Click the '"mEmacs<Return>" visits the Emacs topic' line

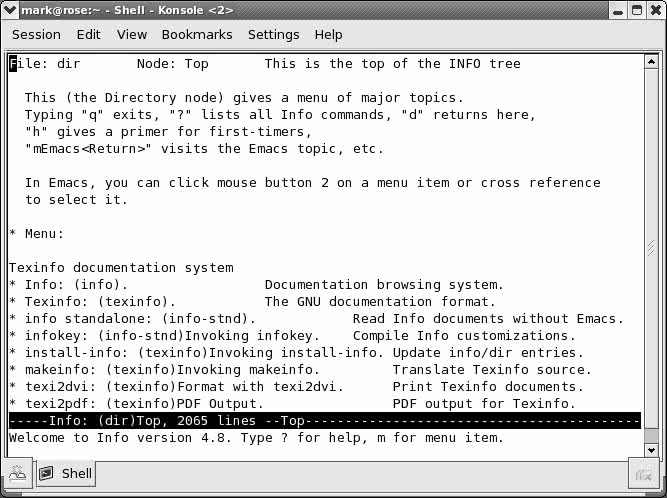(204, 148)
